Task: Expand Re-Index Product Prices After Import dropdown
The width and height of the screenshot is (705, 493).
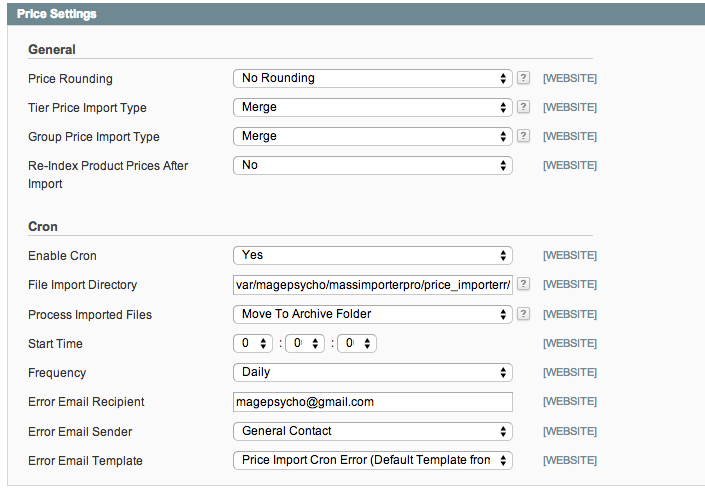Action: click(372, 165)
